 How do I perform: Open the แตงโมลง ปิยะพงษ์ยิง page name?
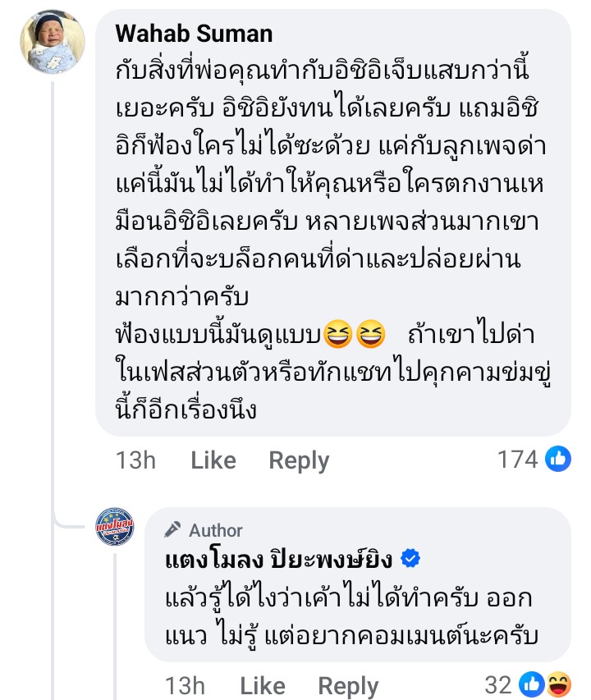click(278, 560)
